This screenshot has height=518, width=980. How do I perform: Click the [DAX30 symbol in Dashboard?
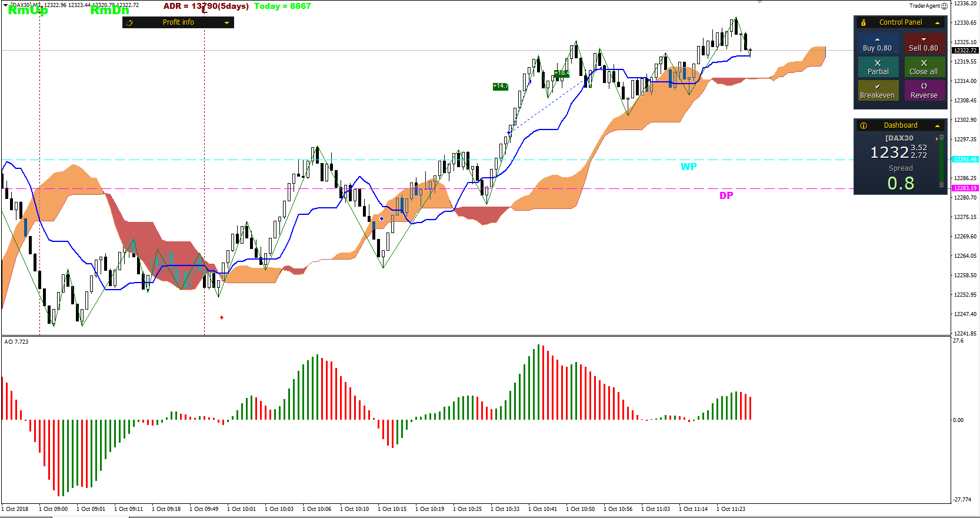[x=899, y=138]
